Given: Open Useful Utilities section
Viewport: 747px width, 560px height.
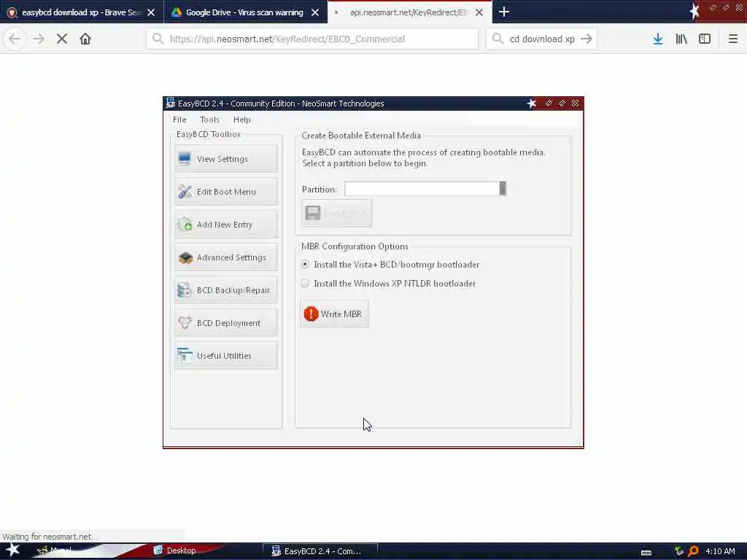Looking at the screenshot, I should pyautogui.click(x=226, y=356).
